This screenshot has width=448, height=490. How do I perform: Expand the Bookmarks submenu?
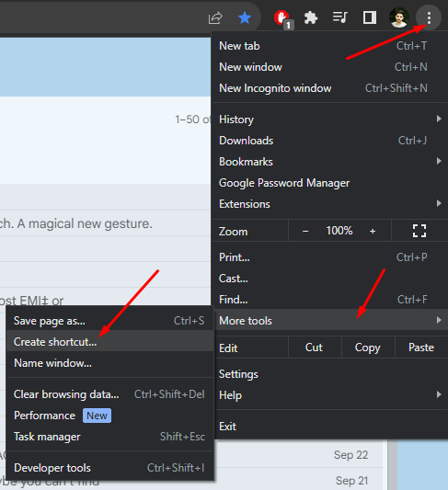click(x=330, y=162)
